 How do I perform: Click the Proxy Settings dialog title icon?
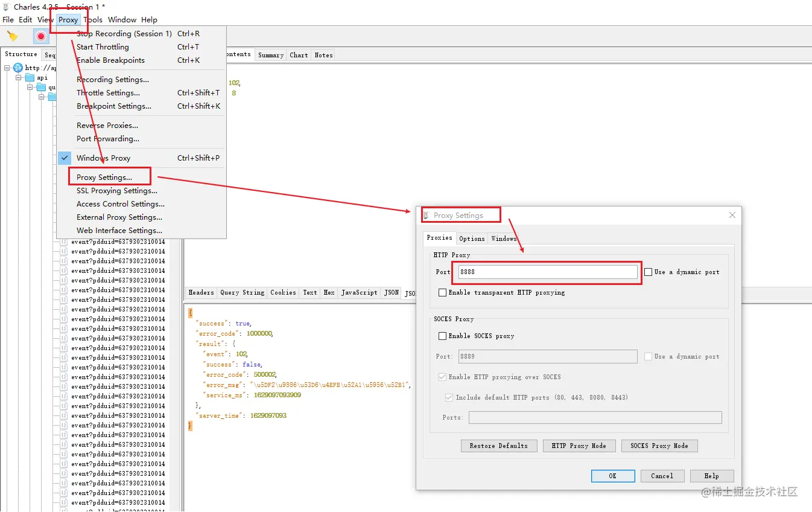426,215
